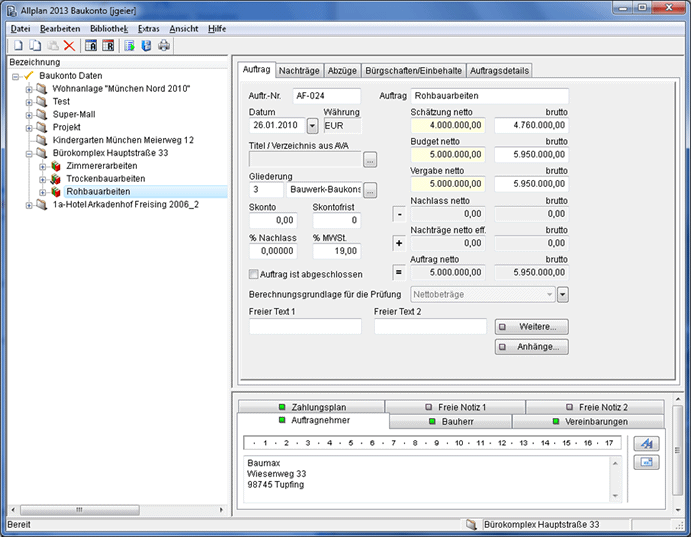Click the icon below the font button
Image resolution: width=694 pixels, height=540 pixels.
[647, 463]
